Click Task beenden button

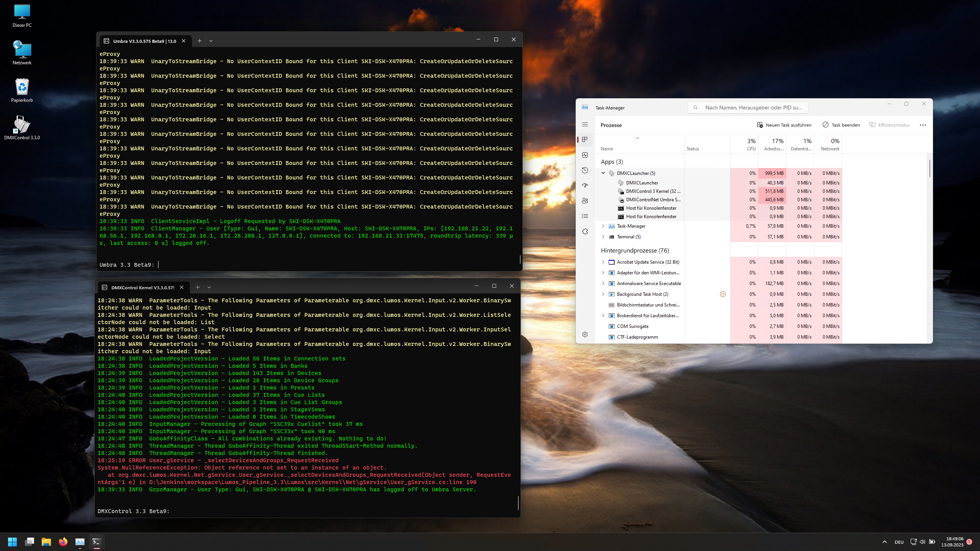point(841,125)
